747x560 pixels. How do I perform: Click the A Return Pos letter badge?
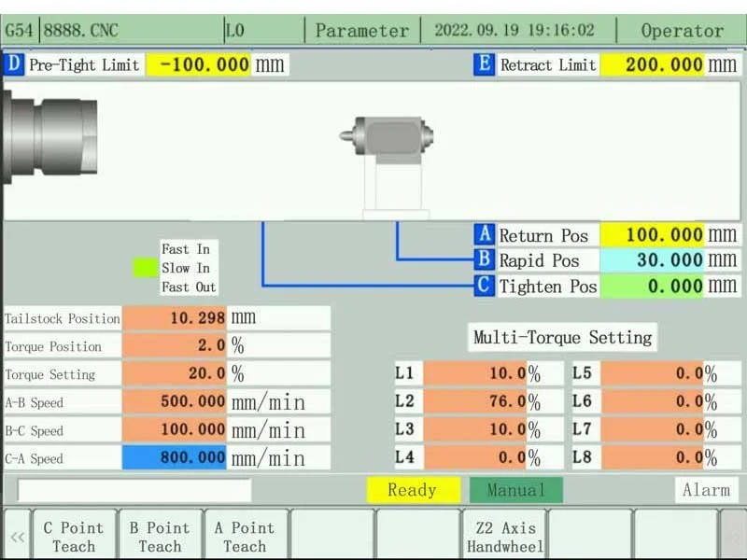click(x=483, y=235)
